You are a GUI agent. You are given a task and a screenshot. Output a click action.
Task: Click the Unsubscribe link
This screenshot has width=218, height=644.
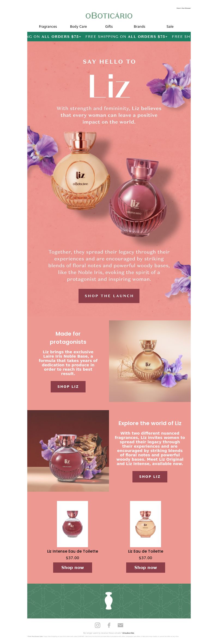(128, 633)
